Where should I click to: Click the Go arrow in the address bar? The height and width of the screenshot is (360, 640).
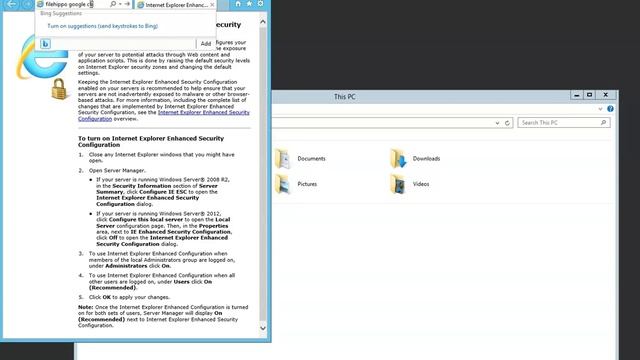127,4
